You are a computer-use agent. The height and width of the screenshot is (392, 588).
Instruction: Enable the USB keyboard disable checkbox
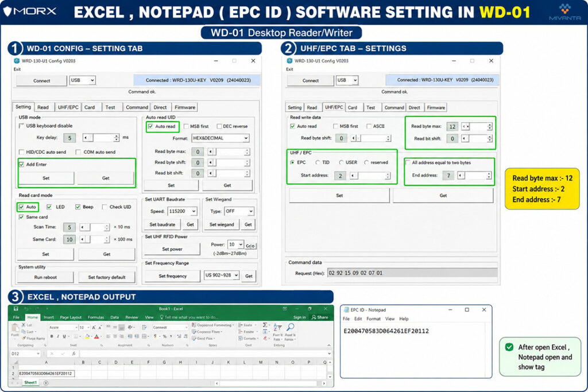pos(21,126)
